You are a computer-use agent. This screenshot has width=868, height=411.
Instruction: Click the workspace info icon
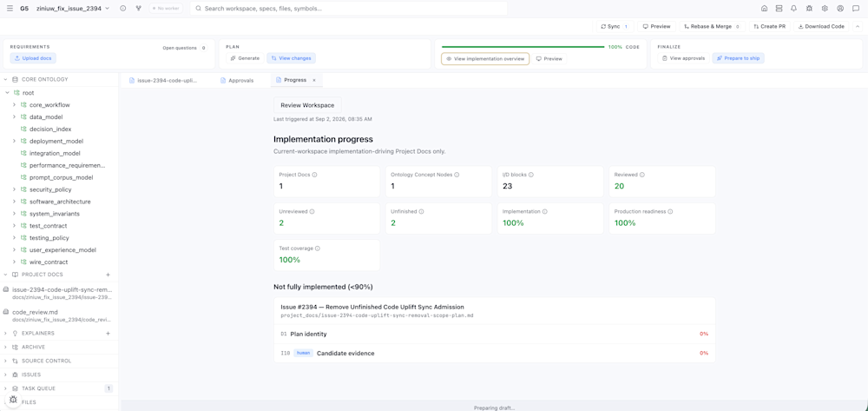pyautogui.click(x=123, y=9)
